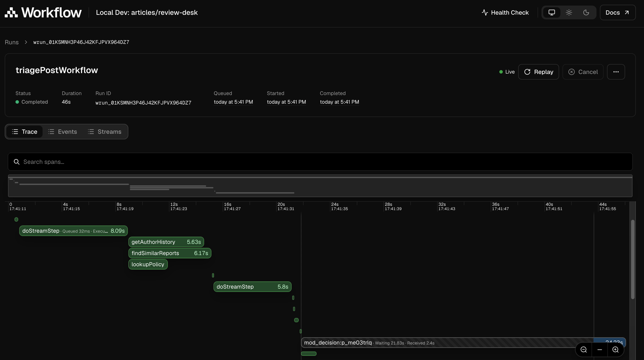Click the Completed status value
The width and height of the screenshot is (644, 360).
32,102
